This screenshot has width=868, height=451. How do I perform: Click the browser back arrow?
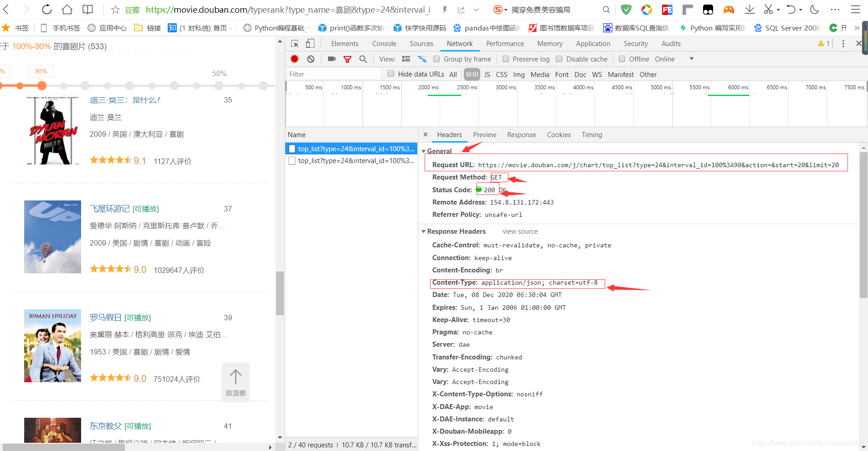pyautogui.click(x=6, y=10)
